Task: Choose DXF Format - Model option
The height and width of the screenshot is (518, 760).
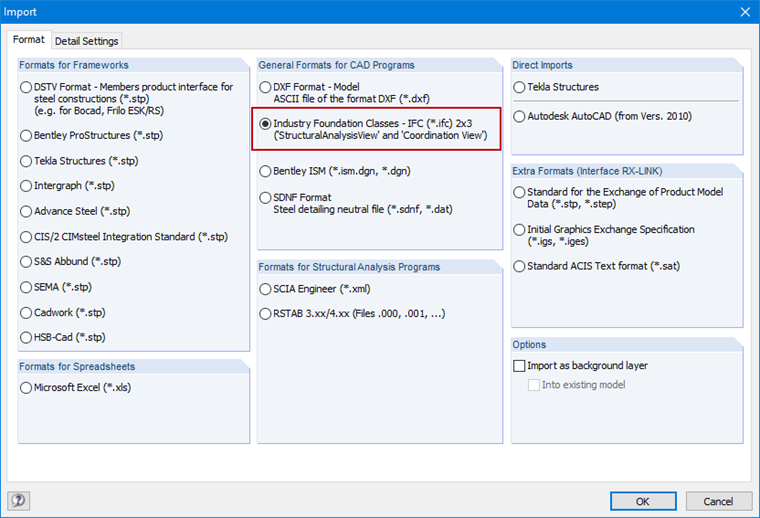Action: [266, 88]
